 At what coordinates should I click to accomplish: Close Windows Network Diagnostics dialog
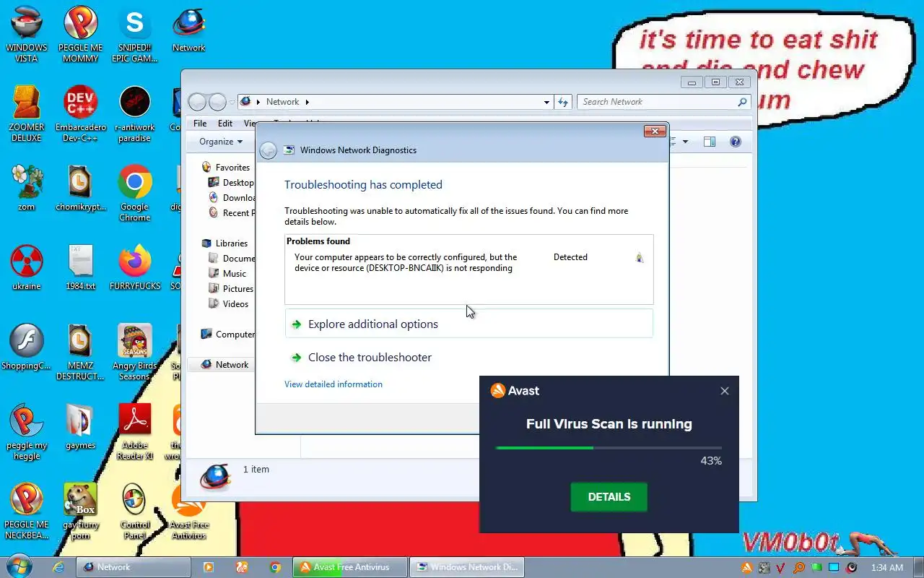pyautogui.click(x=655, y=131)
